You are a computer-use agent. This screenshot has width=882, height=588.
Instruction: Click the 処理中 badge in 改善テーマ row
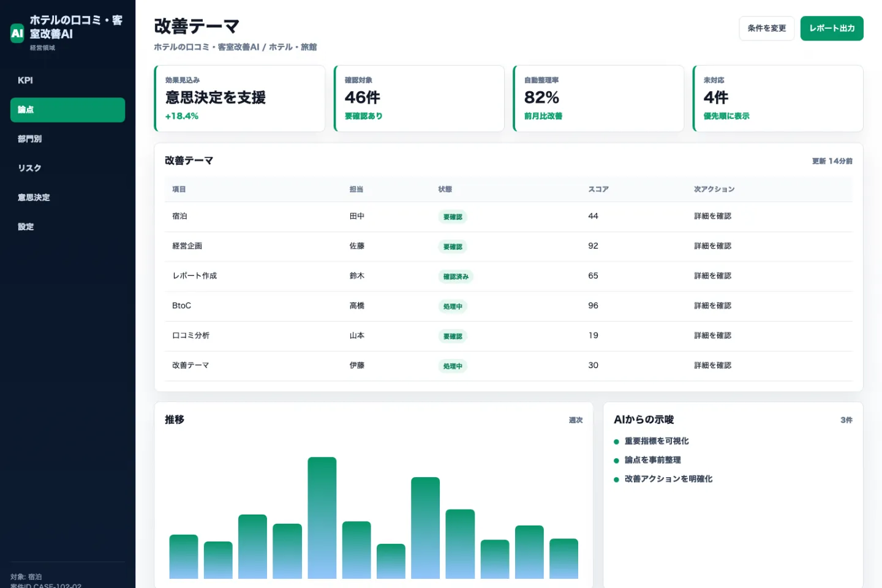(x=453, y=366)
